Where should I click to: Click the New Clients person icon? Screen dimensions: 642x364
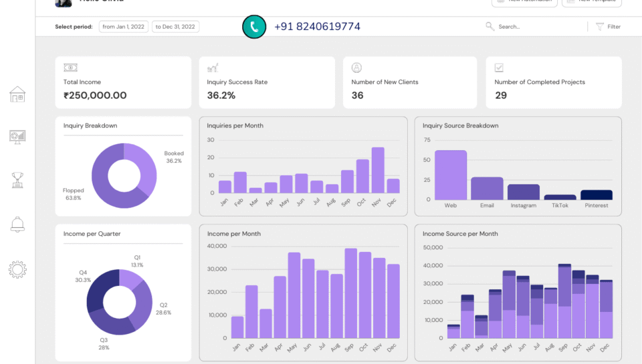[356, 67]
